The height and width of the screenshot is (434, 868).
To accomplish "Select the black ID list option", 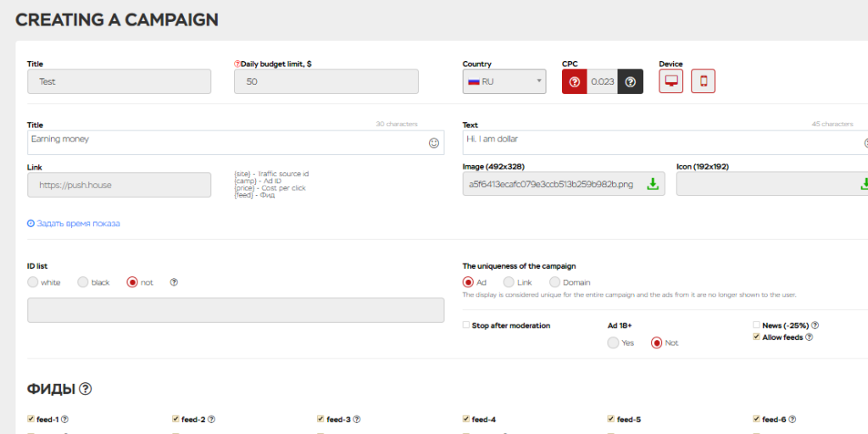I will click(x=83, y=282).
